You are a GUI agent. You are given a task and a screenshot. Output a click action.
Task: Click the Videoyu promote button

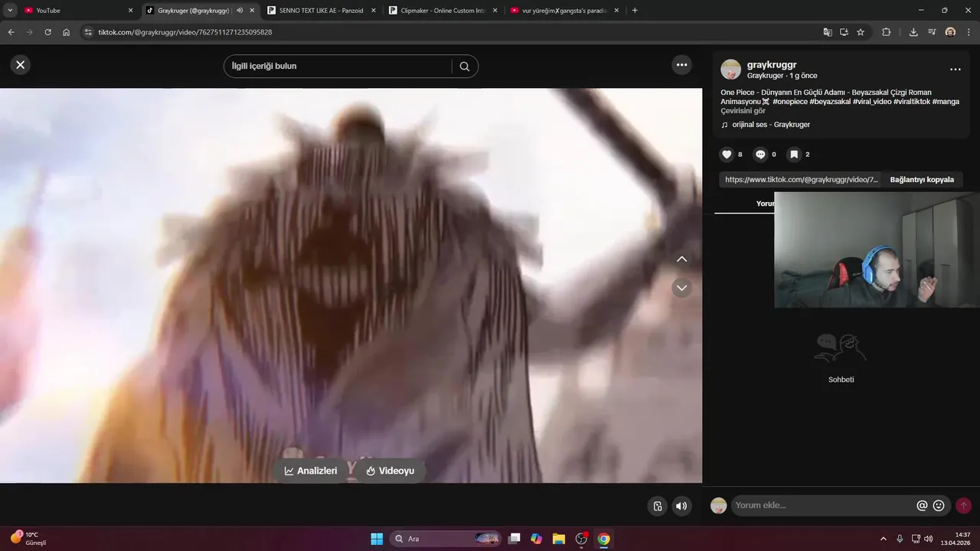tap(390, 471)
